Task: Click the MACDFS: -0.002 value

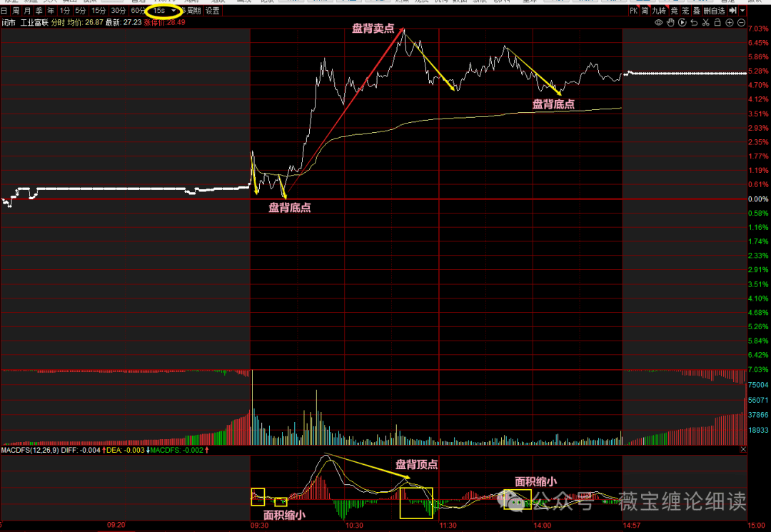Action: point(176,450)
